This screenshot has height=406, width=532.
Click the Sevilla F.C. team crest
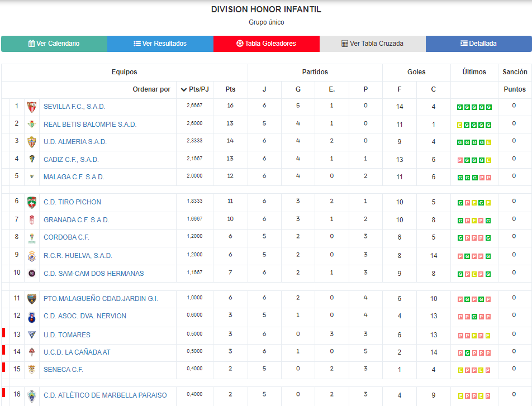[x=32, y=107]
